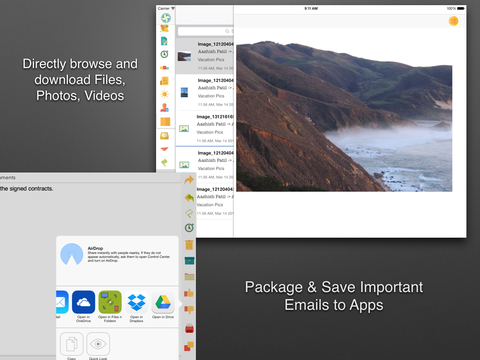Open file row with coastline thumbnail

point(205,56)
